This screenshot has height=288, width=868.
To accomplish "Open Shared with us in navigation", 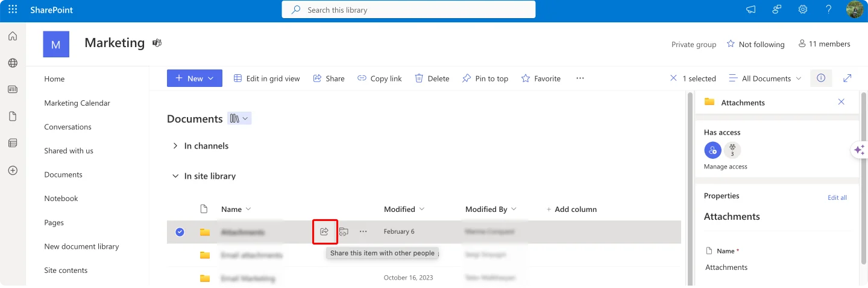I will (69, 151).
